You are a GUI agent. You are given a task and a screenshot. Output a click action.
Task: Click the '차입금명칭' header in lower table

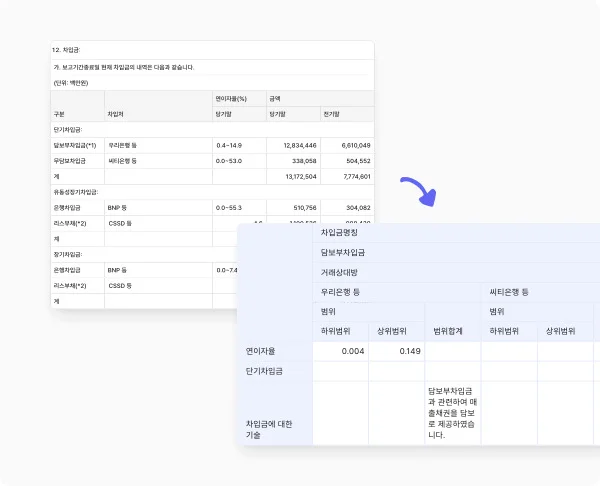pos(339,232)
